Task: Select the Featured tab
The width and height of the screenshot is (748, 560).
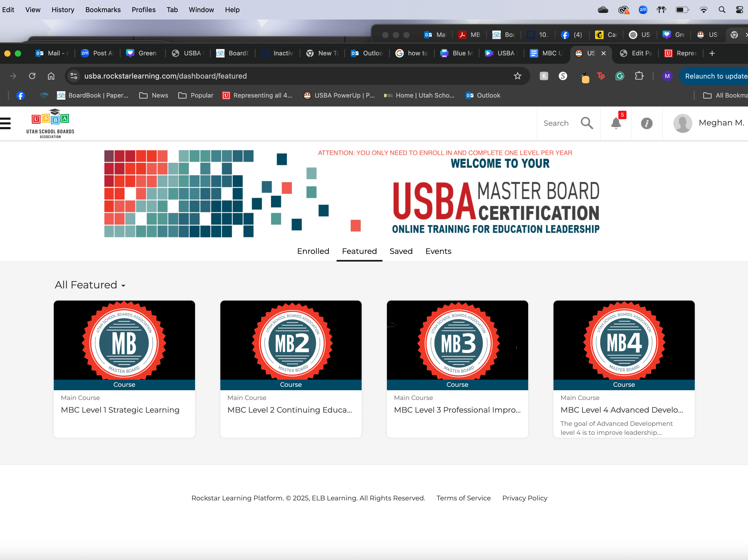Action: click(359, 251)
